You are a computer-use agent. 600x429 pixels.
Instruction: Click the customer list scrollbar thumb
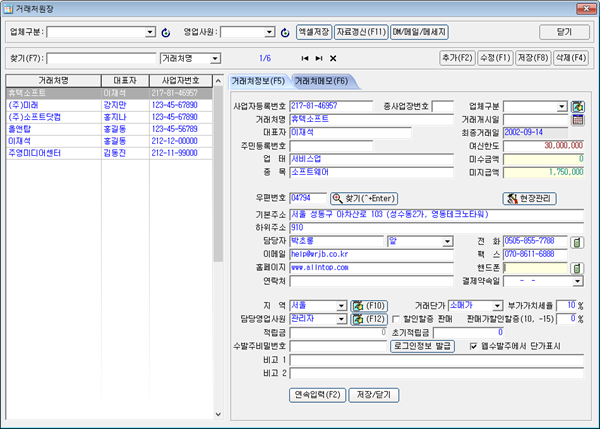click(218, 174)
